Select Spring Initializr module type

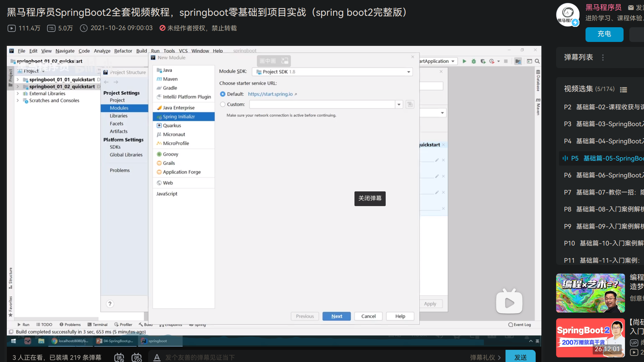click(x=184, y=116)
